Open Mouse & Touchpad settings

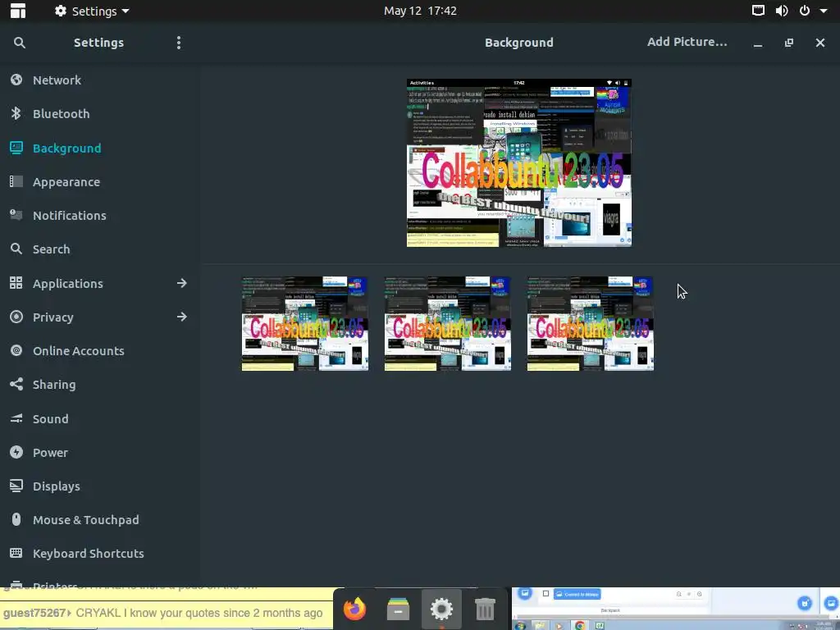pyautogui.click(x=85, y=520)
